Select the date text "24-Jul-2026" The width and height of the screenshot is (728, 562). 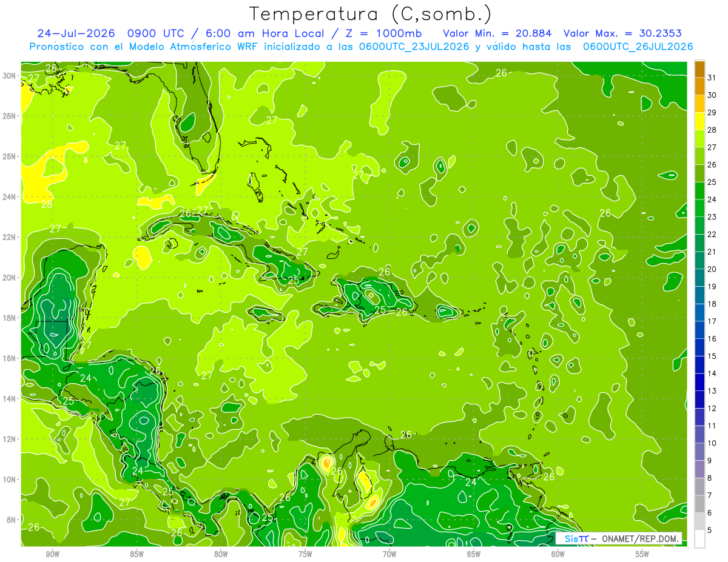76,33
